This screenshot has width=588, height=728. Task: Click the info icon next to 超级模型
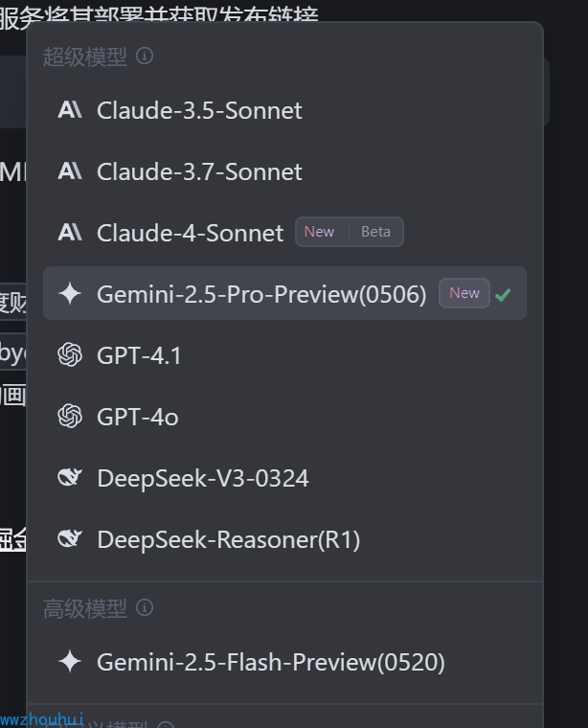click(145, 57)
